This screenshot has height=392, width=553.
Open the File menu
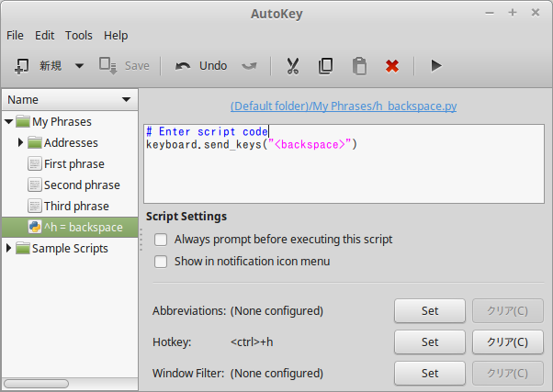pyautogui.click(x=16, y=36)
